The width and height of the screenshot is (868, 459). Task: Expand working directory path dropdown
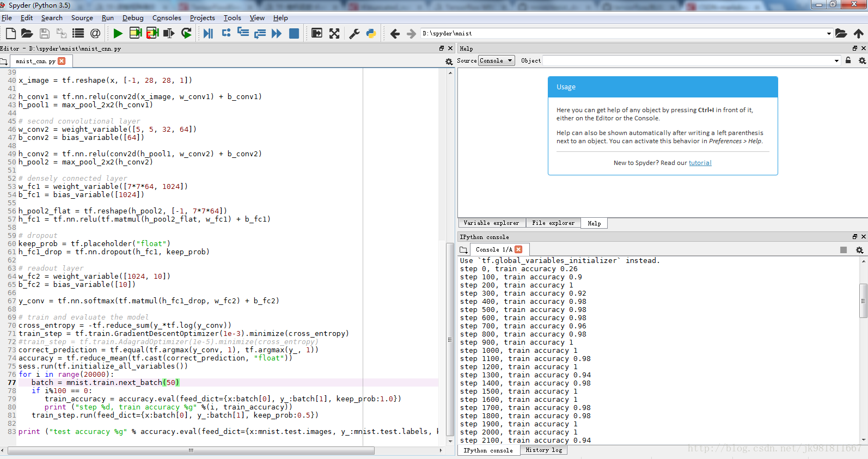pyautogui.click(x=829, y=33)
